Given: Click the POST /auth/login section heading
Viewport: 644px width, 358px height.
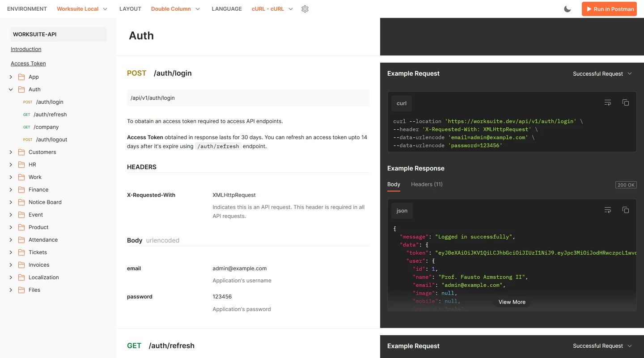Looking at the screenshot, I should (x=159, y=73).
